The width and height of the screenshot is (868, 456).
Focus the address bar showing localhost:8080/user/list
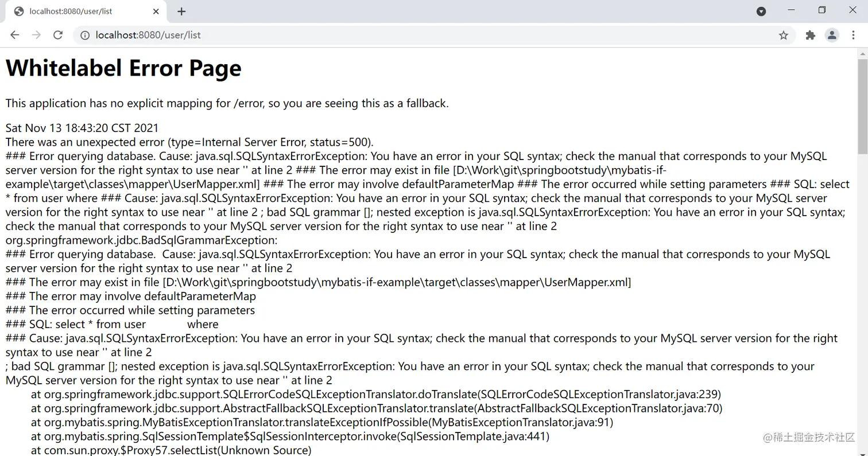click(x=431, y=35)
